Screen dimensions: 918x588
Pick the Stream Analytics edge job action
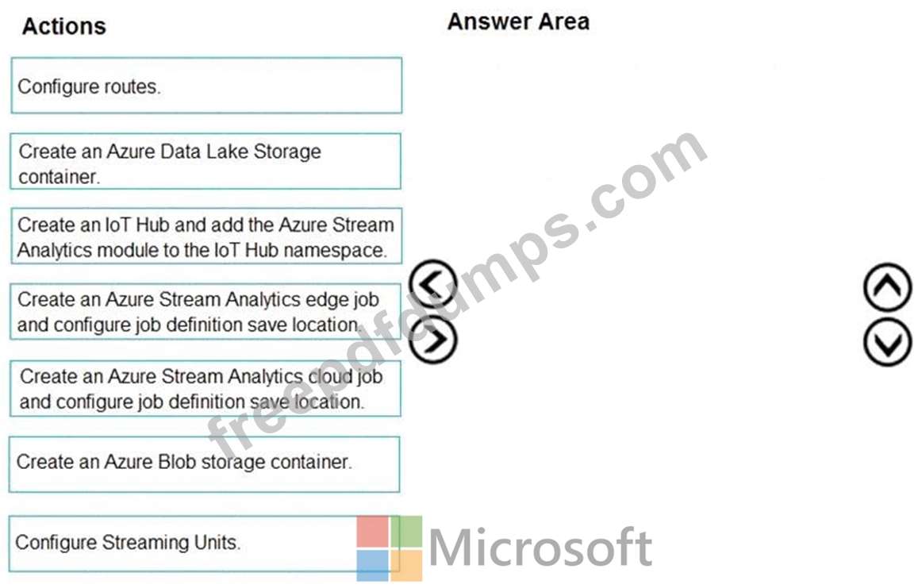(x=205, y=312)
